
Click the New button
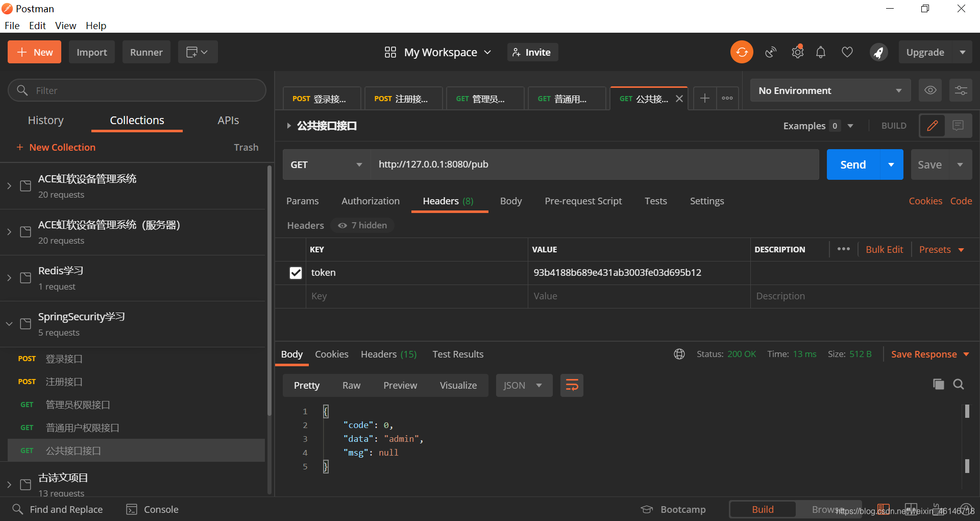tap(34, 52)
